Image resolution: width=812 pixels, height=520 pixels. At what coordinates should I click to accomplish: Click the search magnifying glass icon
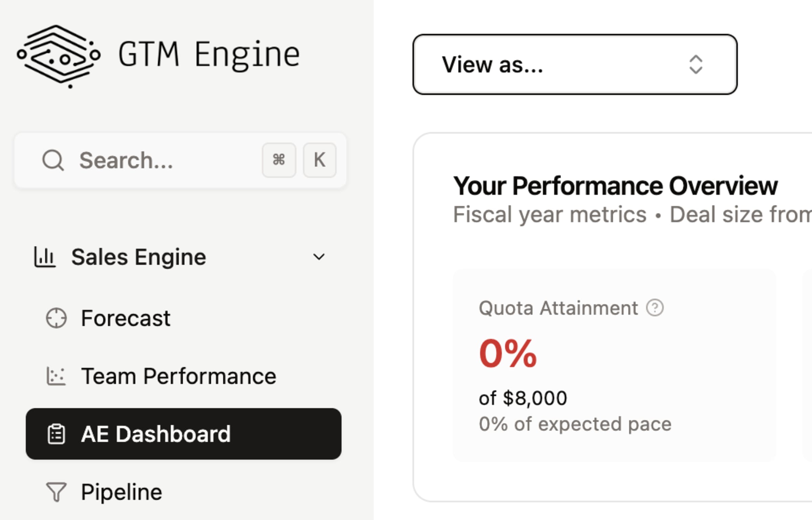(x=53, y=160)
